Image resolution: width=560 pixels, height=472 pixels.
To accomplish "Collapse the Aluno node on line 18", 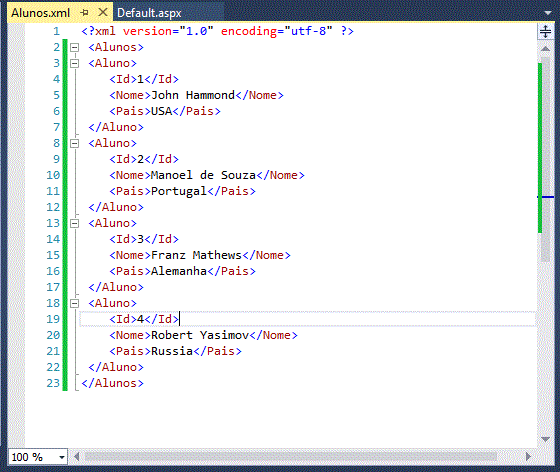I will [74, 303].
